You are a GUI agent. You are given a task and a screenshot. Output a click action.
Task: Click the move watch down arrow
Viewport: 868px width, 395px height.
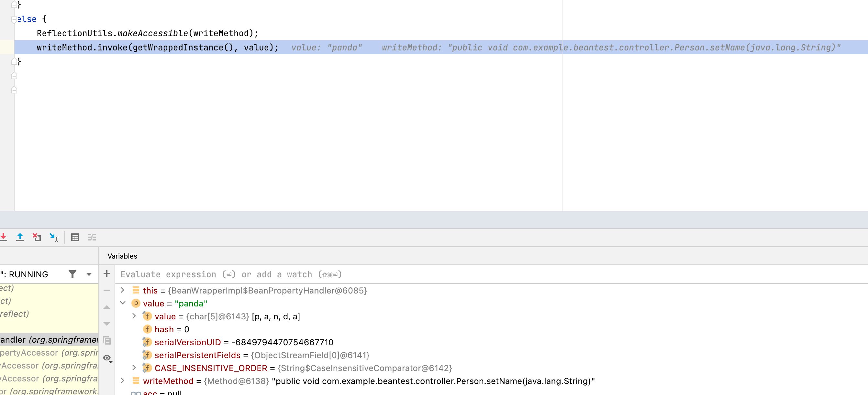[107, 324]
